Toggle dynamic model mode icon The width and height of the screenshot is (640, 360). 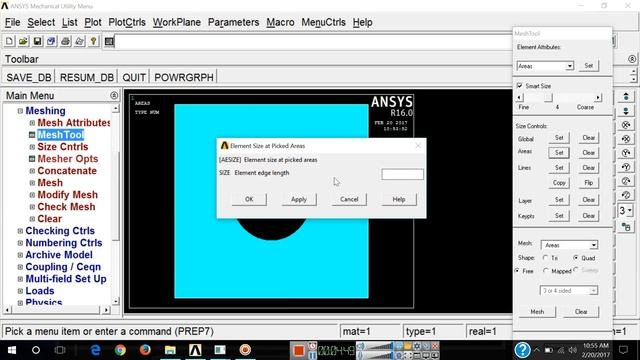coord(626,227)
